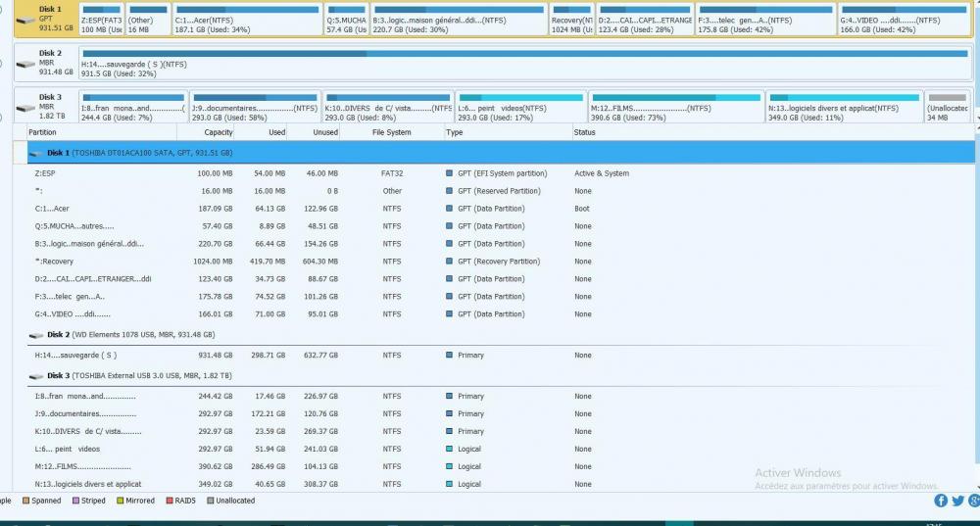Click the RAID5 legend color swatch

tap(170, 501)
